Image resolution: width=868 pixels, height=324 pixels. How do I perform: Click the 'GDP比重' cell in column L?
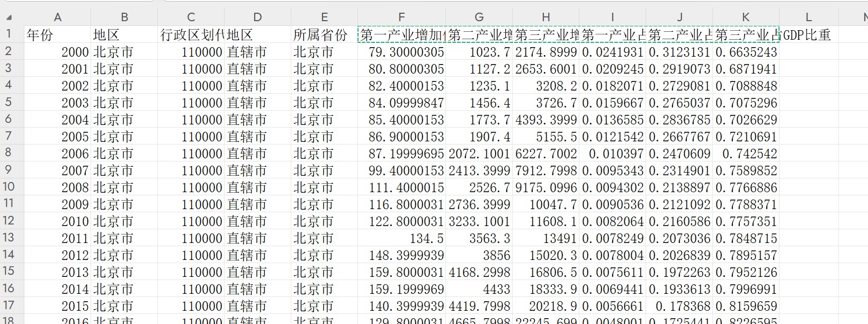click(x=809, y=35)
